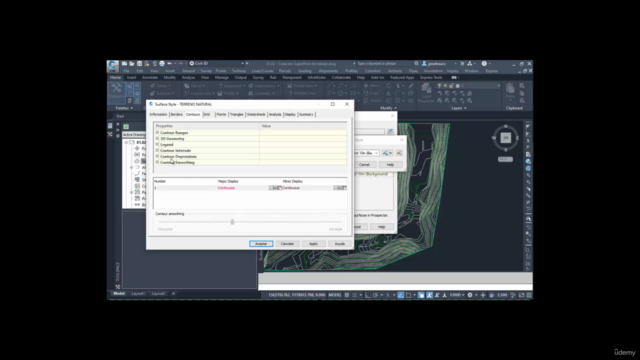The width and height of the screenshot is (640, 360).
Task: Open Major Display linetype picker button
Action: tap(276, 188)
